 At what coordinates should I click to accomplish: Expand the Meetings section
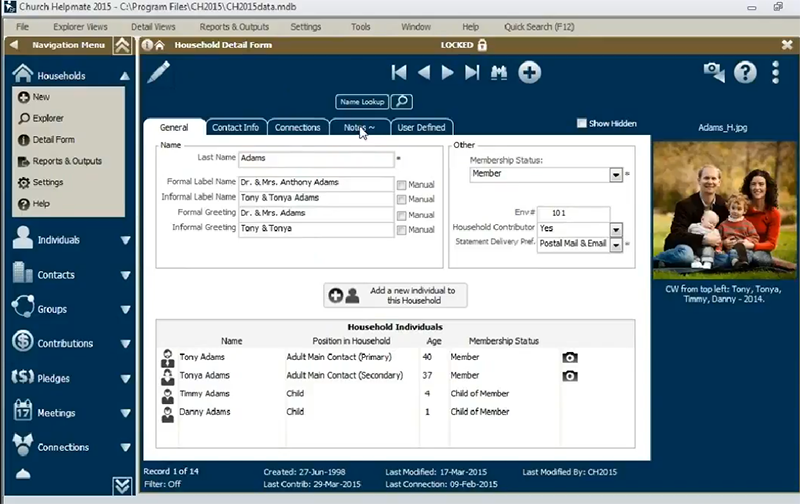tap(125, 413)
